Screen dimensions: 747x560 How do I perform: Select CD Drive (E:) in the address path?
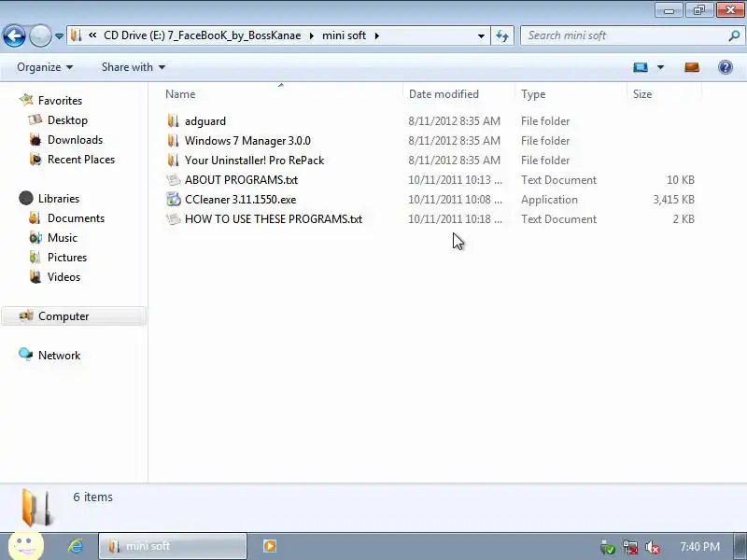(202, 35)
